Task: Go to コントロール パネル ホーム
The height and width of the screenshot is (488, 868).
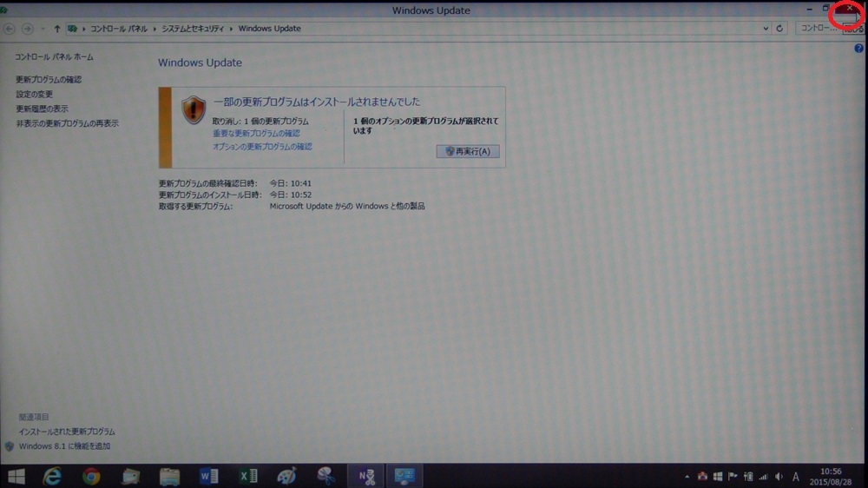Action: pos(54,56)
